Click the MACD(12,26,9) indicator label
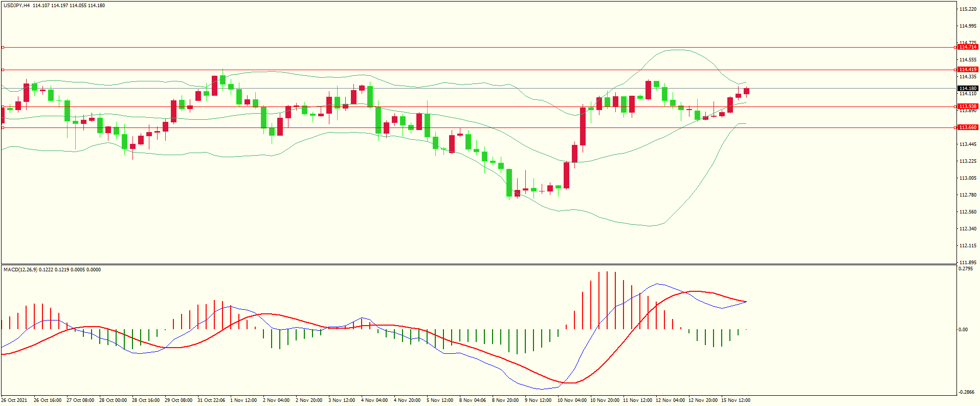The height and width of the screenshot is (406, 980). [x=20, y=270]
